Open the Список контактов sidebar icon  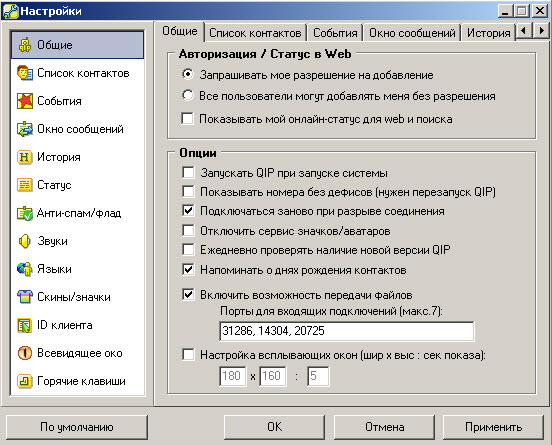click(25, 73)
